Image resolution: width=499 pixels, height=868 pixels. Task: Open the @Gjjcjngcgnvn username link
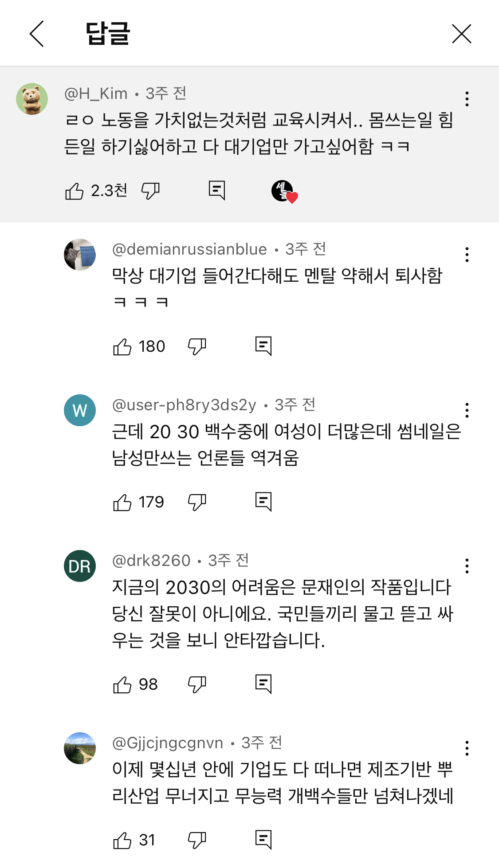coord(168,742)
